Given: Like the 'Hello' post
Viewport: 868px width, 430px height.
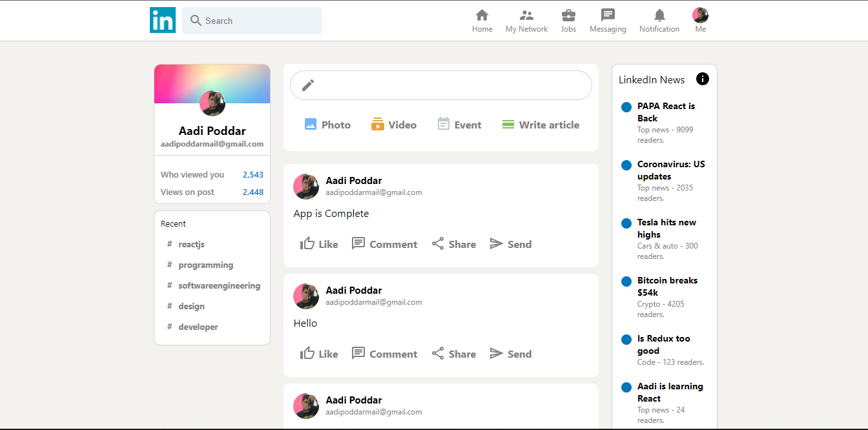Looking at the screenshot, I should point(319,354).
